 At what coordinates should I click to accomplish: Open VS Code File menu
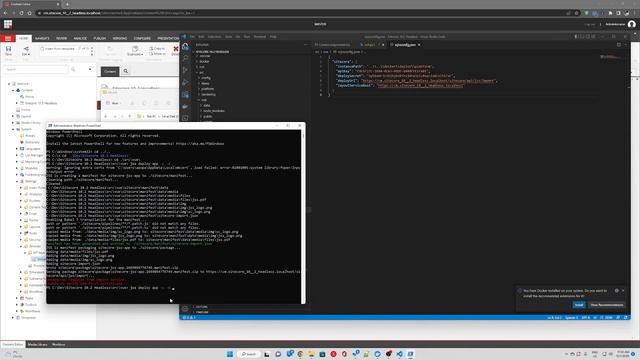coord(192,37)
